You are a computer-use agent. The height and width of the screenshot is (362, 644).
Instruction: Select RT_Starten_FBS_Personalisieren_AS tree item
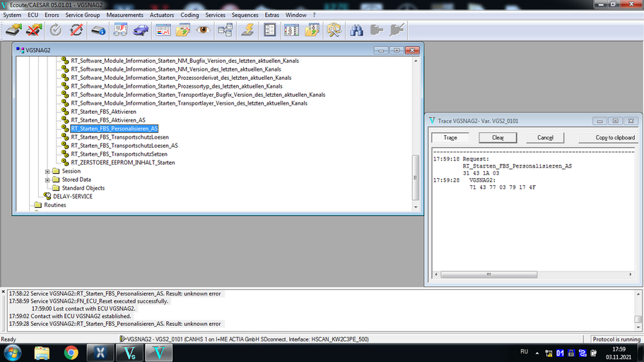pyautogui.click(x=115, y=129)
